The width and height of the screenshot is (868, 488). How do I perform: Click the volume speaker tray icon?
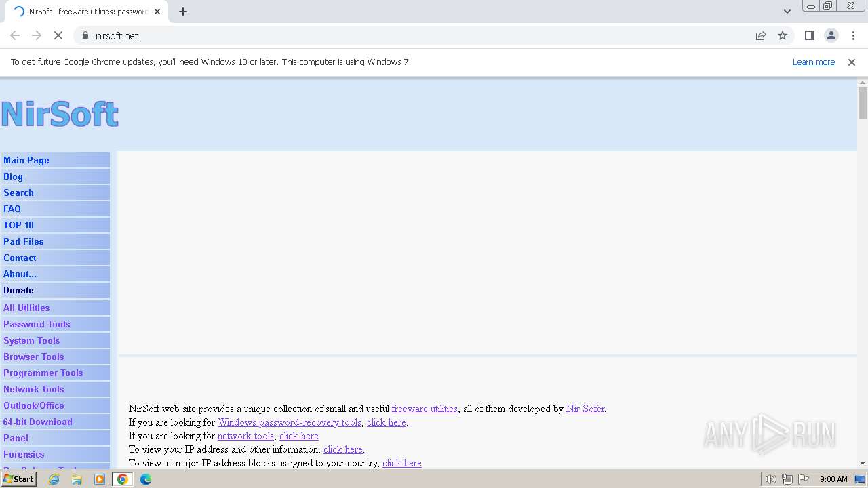(770, 479)
